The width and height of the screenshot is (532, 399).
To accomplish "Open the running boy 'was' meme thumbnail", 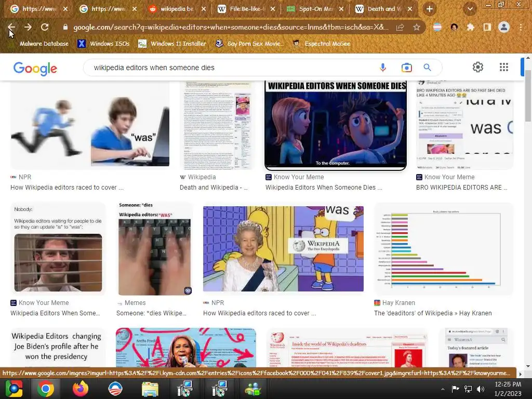I will (90, 126).
